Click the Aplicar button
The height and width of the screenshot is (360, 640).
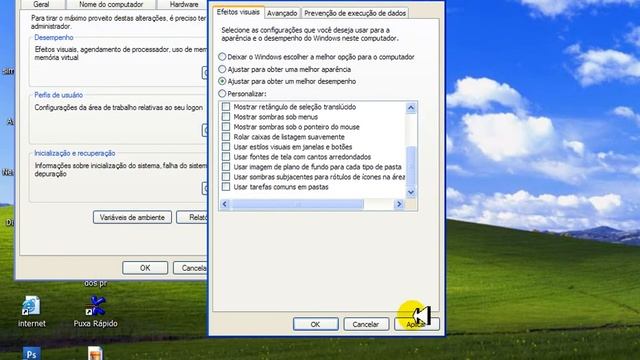416,324
